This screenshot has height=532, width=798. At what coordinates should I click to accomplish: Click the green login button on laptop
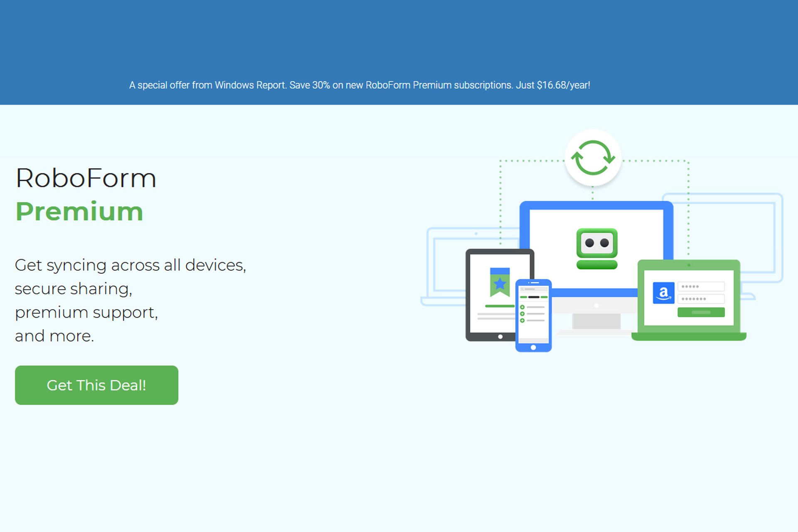pyautogui.click(x=701, y=312)
